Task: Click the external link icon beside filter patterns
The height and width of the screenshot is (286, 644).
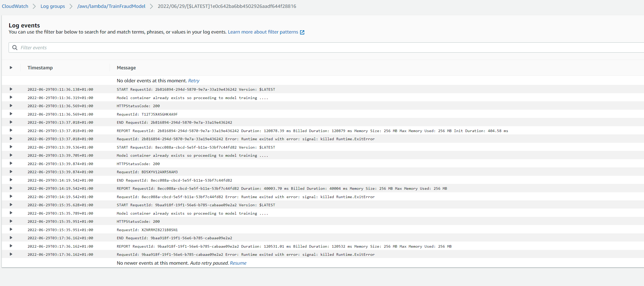Action: click(302, 32)
